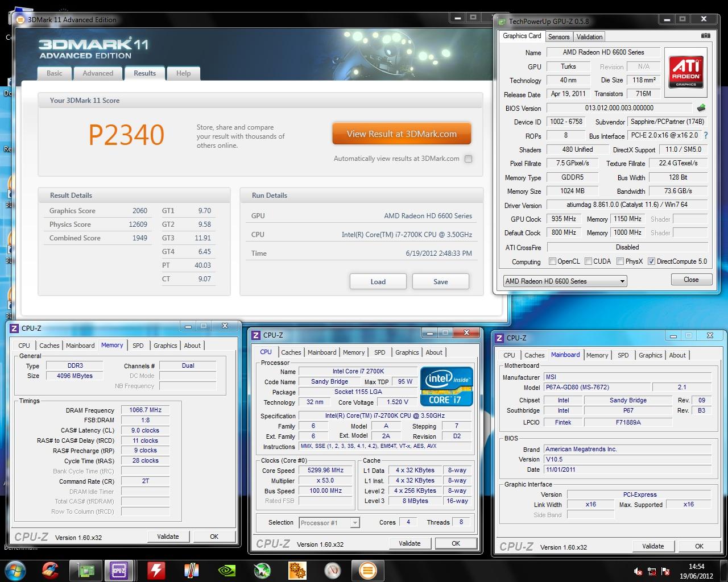
Task: Toggle the OpenCL checkbox in GPU-Z
Action: 552,261
